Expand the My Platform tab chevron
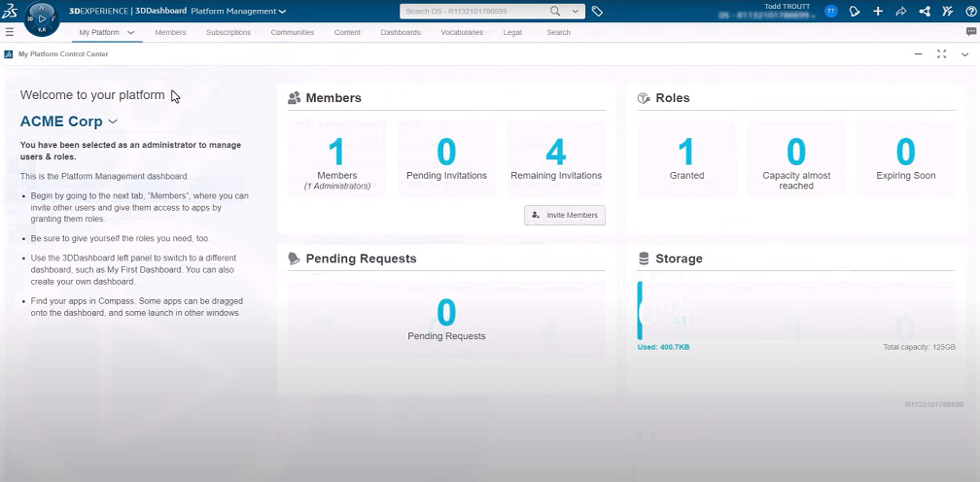This screenshot has width=980, height=482. pyautogui.click(x=130, y=32)
